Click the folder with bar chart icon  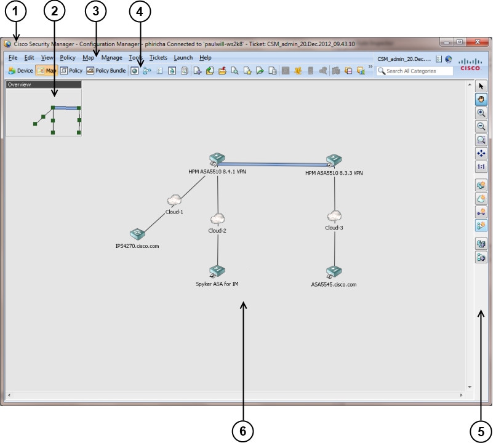click(361, 71)
